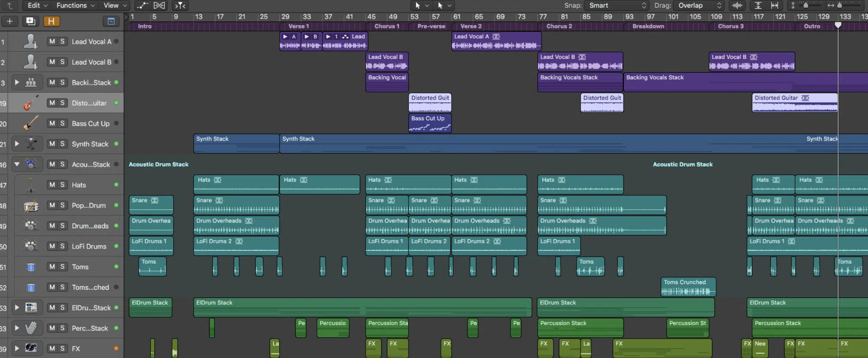The width and height of the screenshot is (868, 358).
Task: Click the Chorus 1 arrangement marker
Action: click(x=387, y=26)
